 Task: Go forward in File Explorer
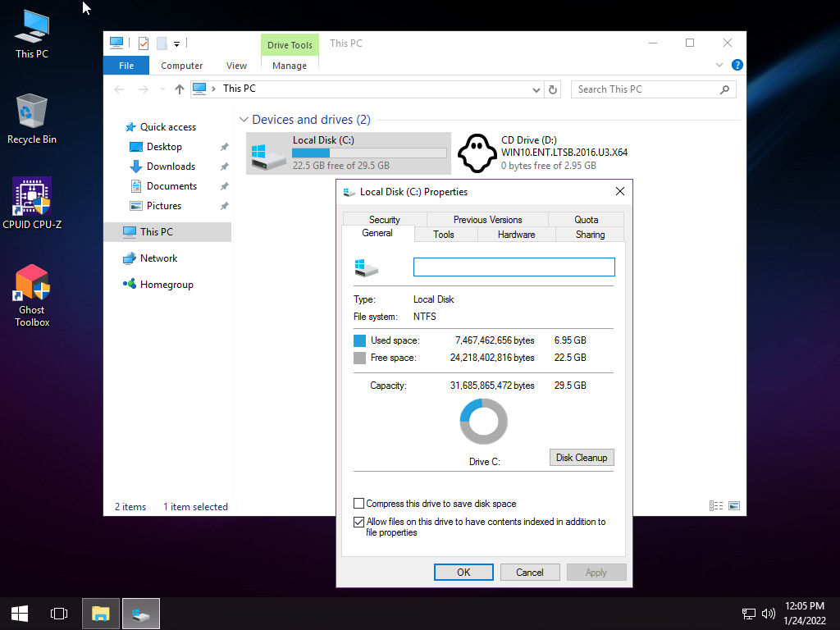(x=143, y=89)
